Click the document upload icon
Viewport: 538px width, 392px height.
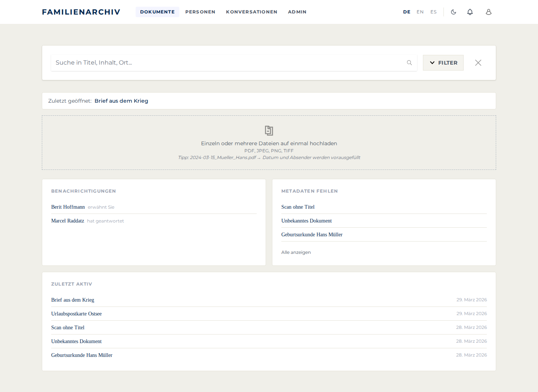pyautogui.click(x=269, y=130)
